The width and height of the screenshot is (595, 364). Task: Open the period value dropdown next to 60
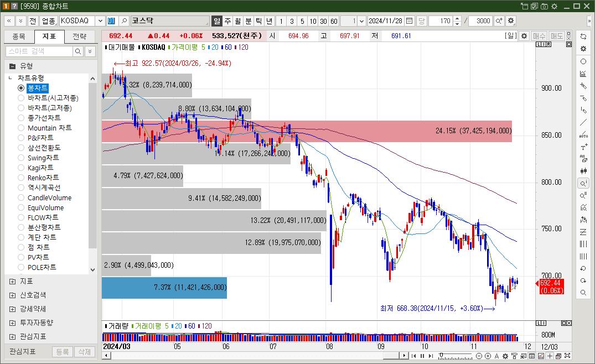pos(361,21)
